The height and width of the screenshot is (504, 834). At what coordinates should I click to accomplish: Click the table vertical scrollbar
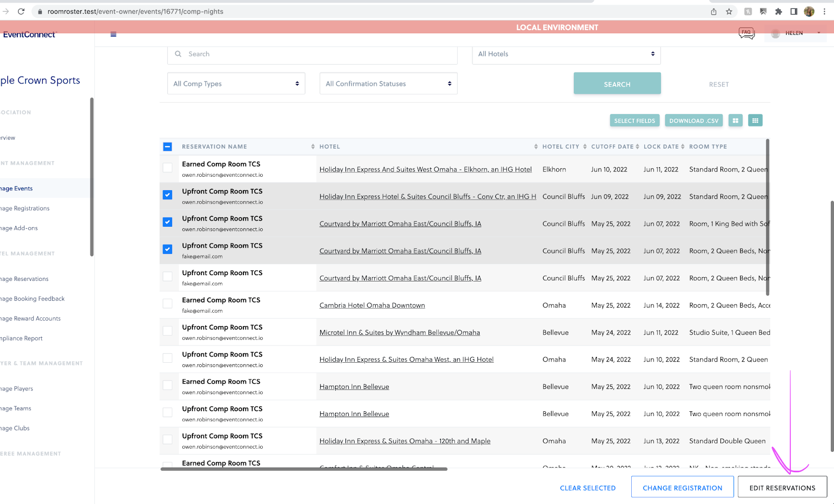[768, 217]
